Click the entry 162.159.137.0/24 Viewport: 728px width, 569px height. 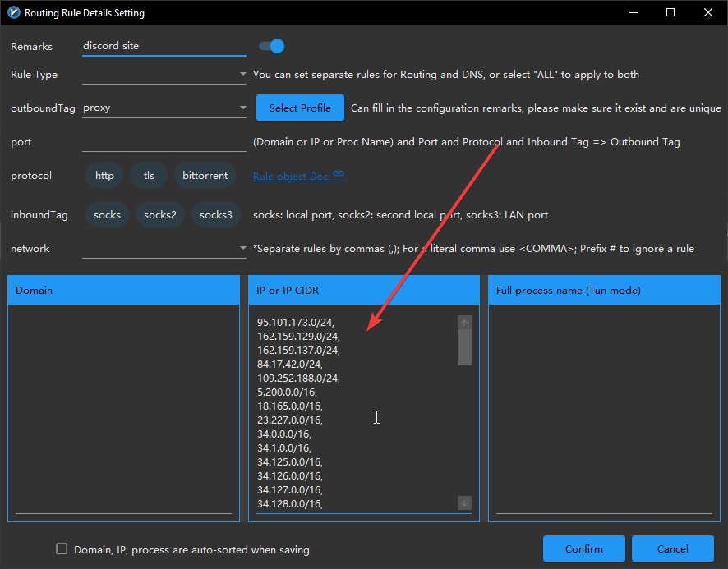pyautogui.click(x=298, y=350)
